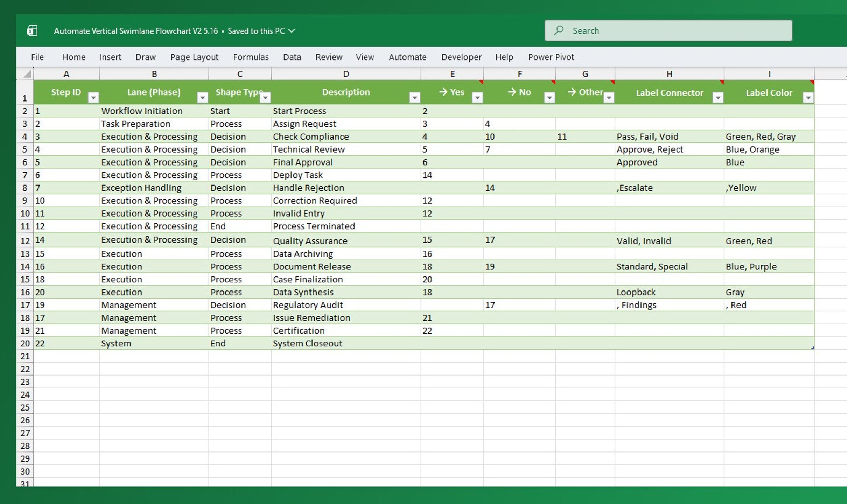Click the 'Standard, Special' cell

(670, 267)
